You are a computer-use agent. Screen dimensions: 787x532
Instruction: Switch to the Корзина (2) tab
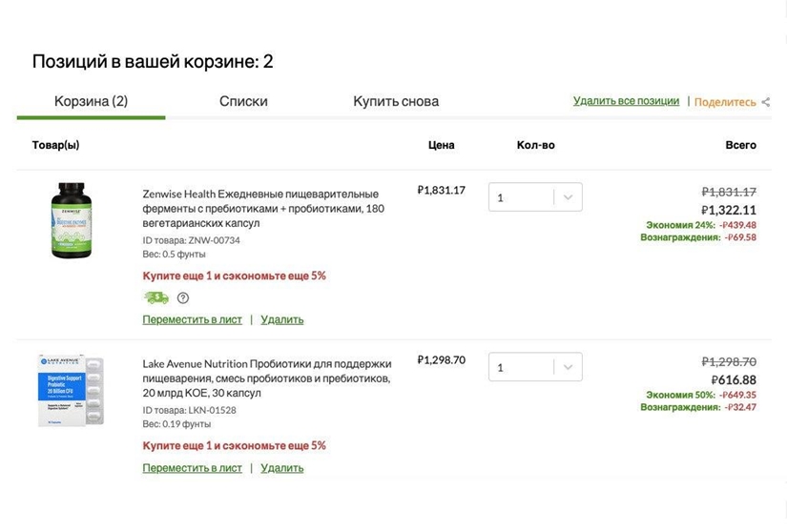point(91,101)
